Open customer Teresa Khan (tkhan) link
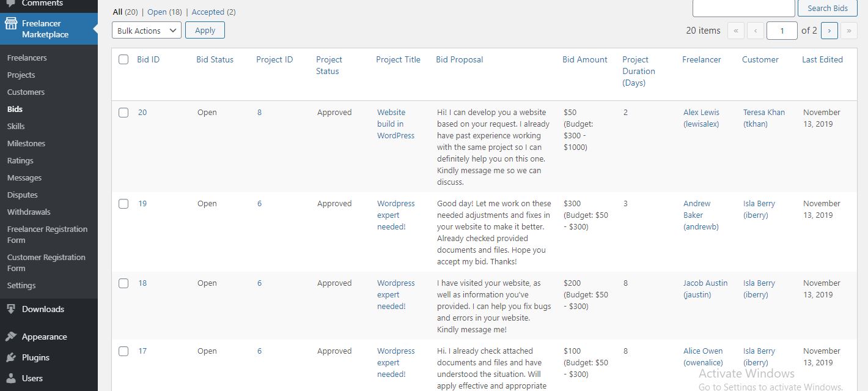The height and width of the screenshot is (391, 868). pyautogui.click(x=764, y=118)
